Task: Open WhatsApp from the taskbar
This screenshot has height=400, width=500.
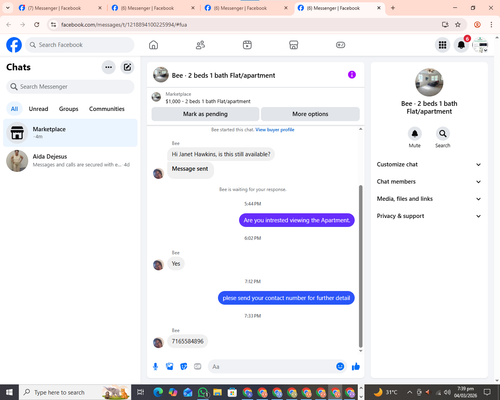Action: [x=203, y=392]
